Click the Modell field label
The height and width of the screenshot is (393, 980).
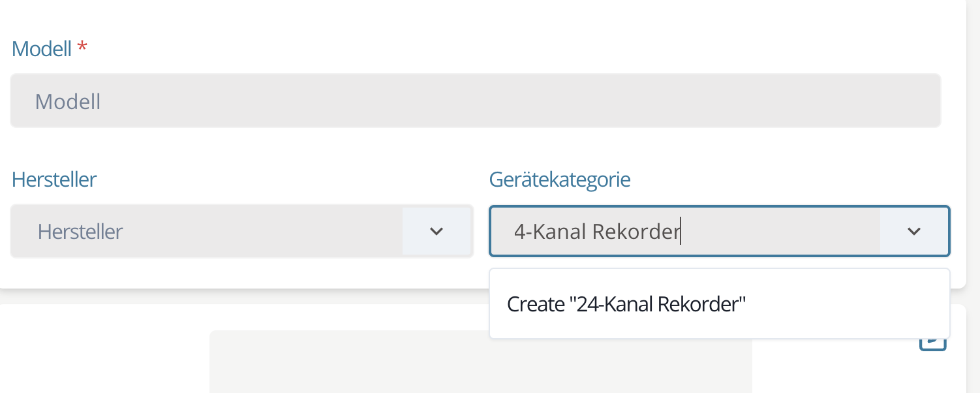click(42, 49)
